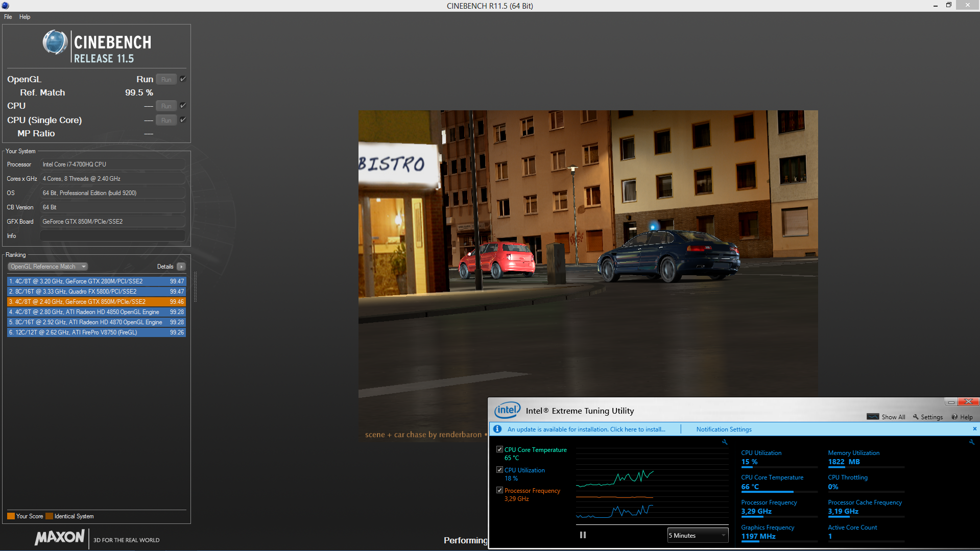Click the MAXON logo

[60, 537]
